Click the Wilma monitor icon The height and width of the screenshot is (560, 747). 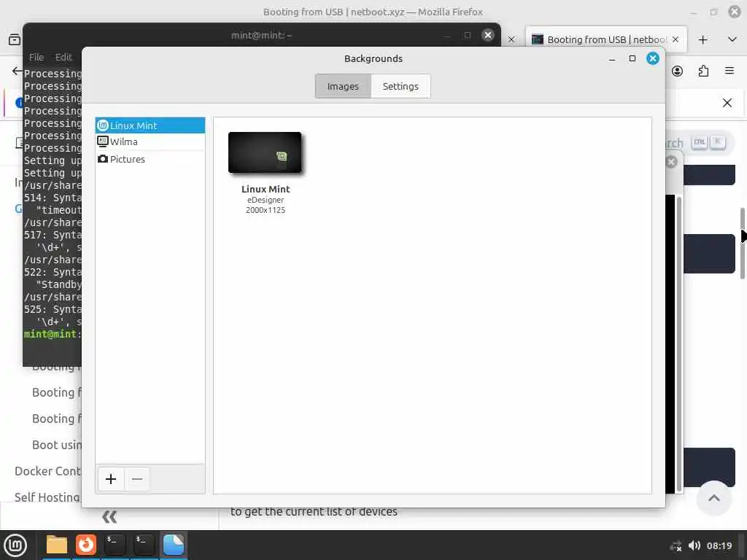click(x=102, y=141)
